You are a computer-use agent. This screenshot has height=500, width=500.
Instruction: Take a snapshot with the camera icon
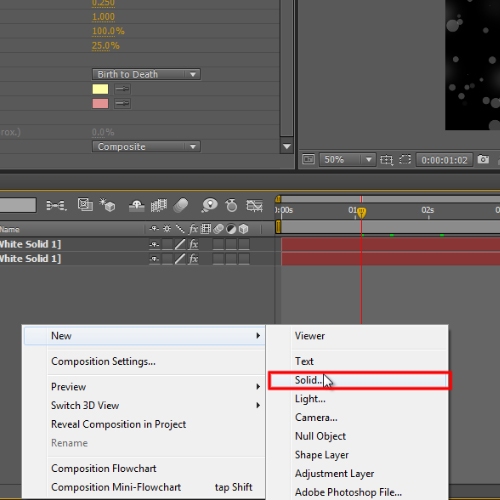coord(483,159)
